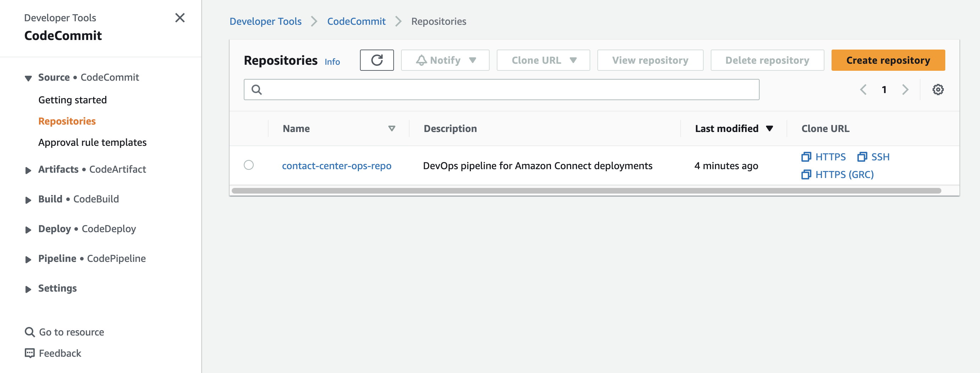Viewport: 980px width, 373px height.
Task: Click the Go to resource search icon
Action: pyautogui.click(x=29, y=332)
